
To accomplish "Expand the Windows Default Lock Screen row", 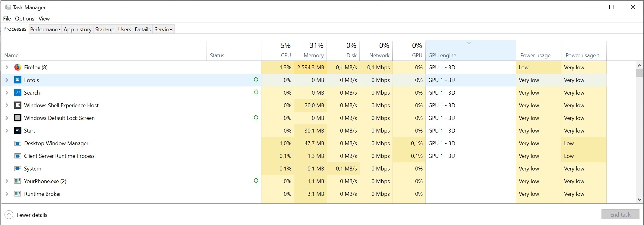I will 7,118.
